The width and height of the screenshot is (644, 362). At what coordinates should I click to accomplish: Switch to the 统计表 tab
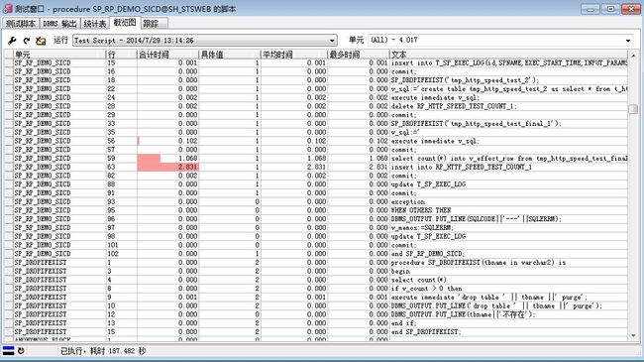click(94, 24)
